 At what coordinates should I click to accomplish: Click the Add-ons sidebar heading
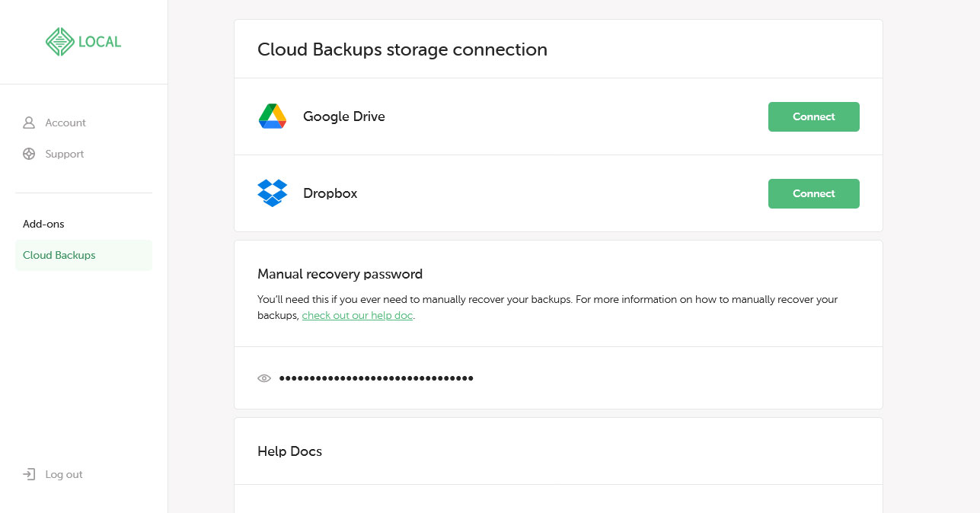pos(43,224)
